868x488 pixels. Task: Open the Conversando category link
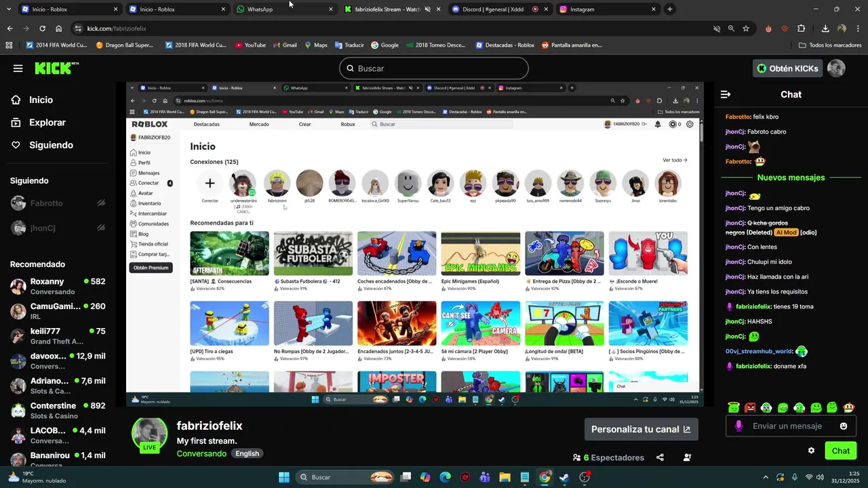point(201,453)
